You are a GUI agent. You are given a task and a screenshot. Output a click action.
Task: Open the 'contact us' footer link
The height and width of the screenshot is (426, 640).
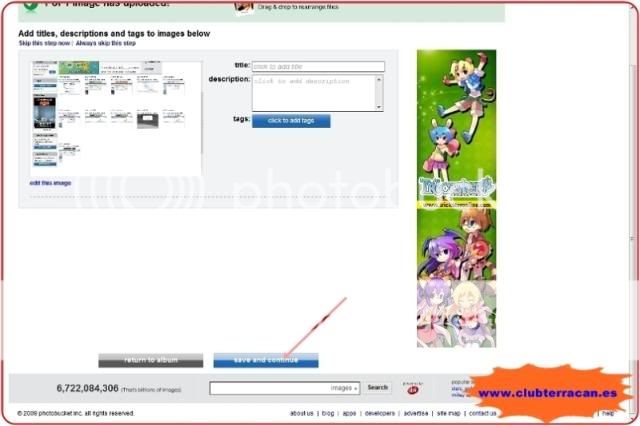pyautogui.click(x=482, y=413)
